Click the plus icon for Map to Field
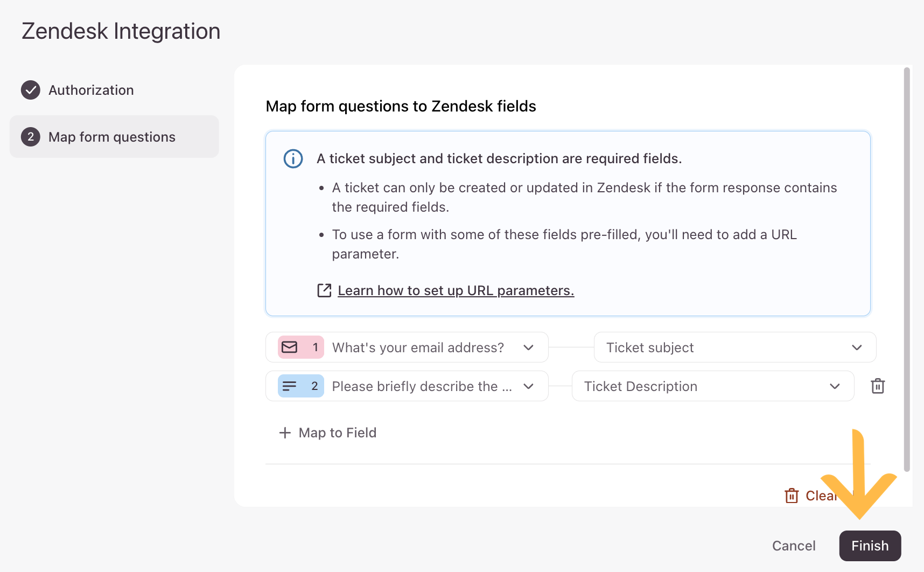Viewport: 924px width, 572px height. point(285,433)
